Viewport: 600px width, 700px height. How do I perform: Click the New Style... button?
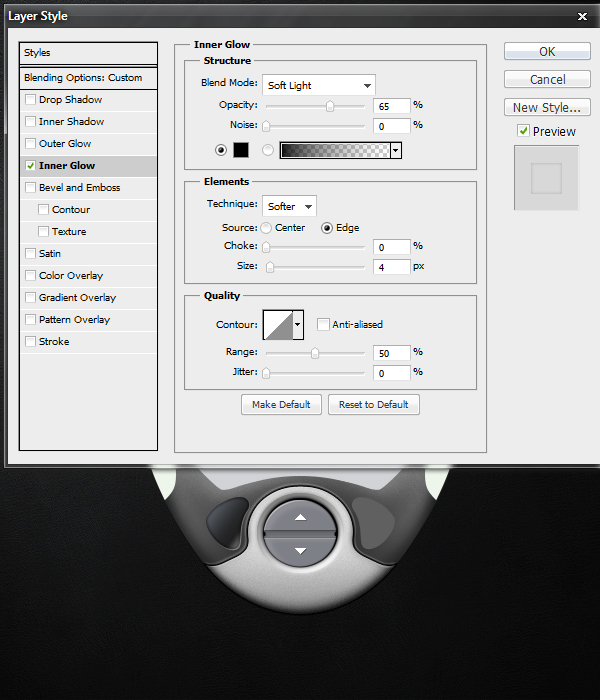(547, 107)
